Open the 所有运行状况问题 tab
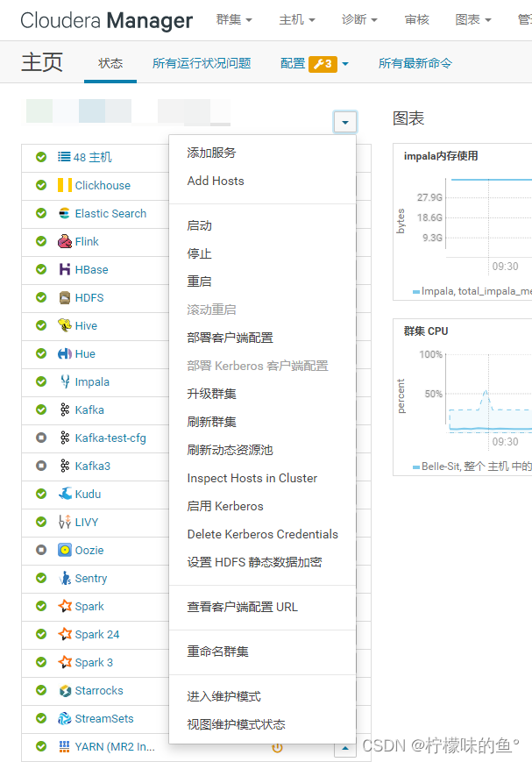The width and height of the screenshot is (532, 762). pos(202,63)
